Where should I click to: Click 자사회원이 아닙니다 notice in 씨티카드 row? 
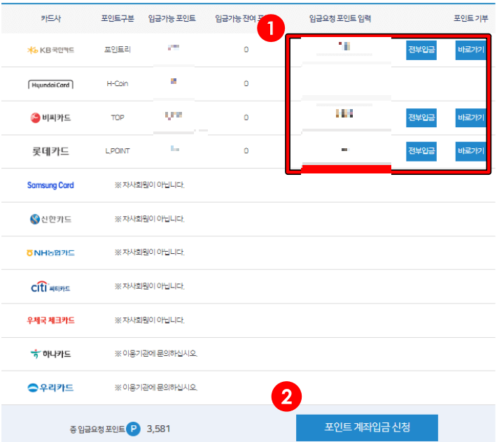pos(150,286)
